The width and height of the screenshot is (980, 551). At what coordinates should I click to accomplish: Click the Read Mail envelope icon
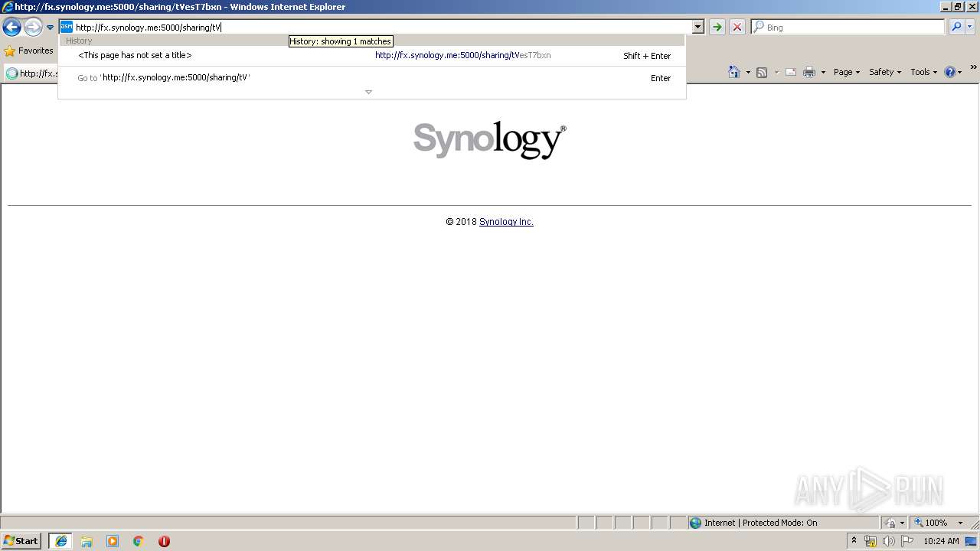[791, 72]
